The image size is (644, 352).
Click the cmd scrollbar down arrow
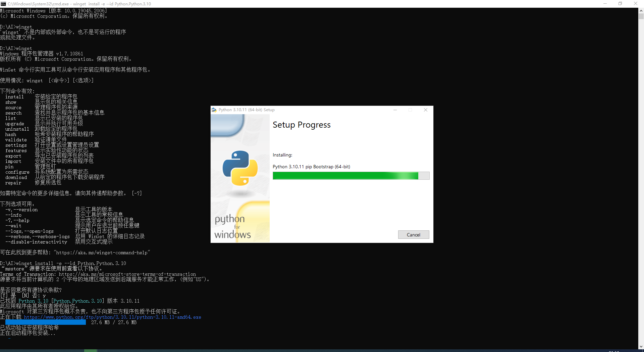coord(641,347)
